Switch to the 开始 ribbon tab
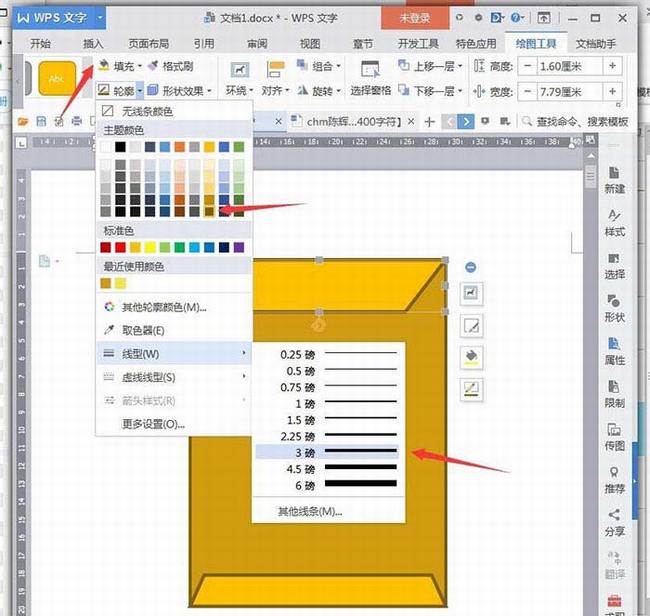Image resolution: width=650 pixels, height=616 pixels. point(40,44)
